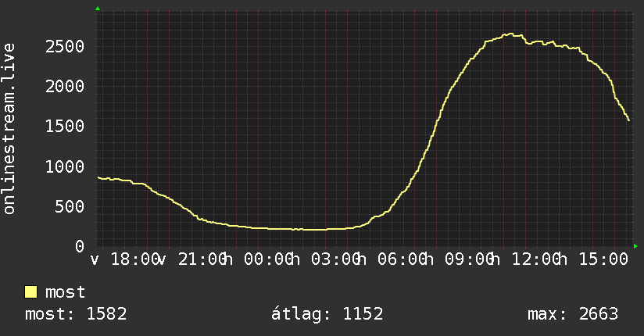The height and width of the screenshot is (336, 644).
Task: Click the 'most' legend label
Action: coord(65,292)
